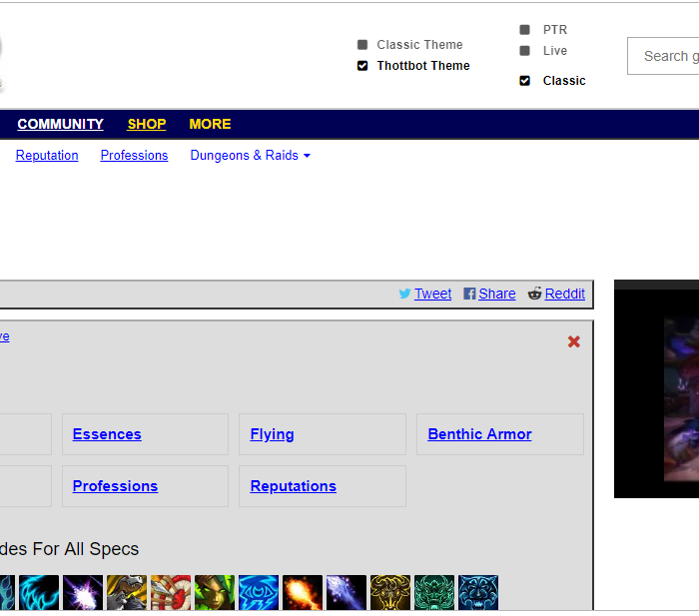Viewport: 699px width, 616px height.
Task: Open the Benthic Armor guide link
Action: 479,434
